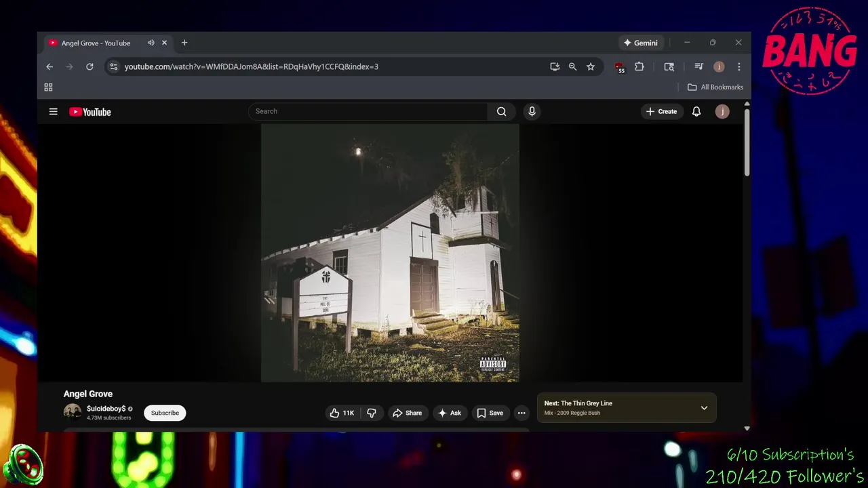Screen dimensions: 868x488
Task: Close the Angel Grove tab
Action: click(164, 43)
